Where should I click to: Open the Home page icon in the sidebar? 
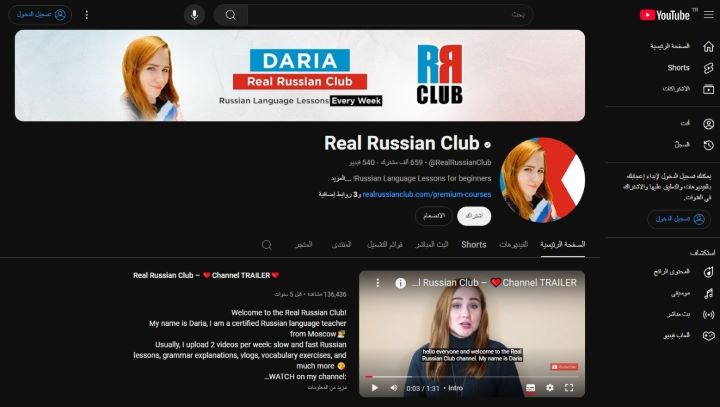coord(709,46)
